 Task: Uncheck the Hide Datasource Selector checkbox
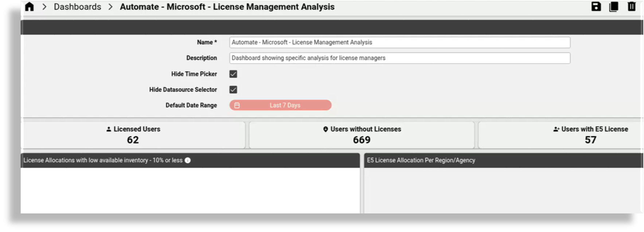point(233,90)
